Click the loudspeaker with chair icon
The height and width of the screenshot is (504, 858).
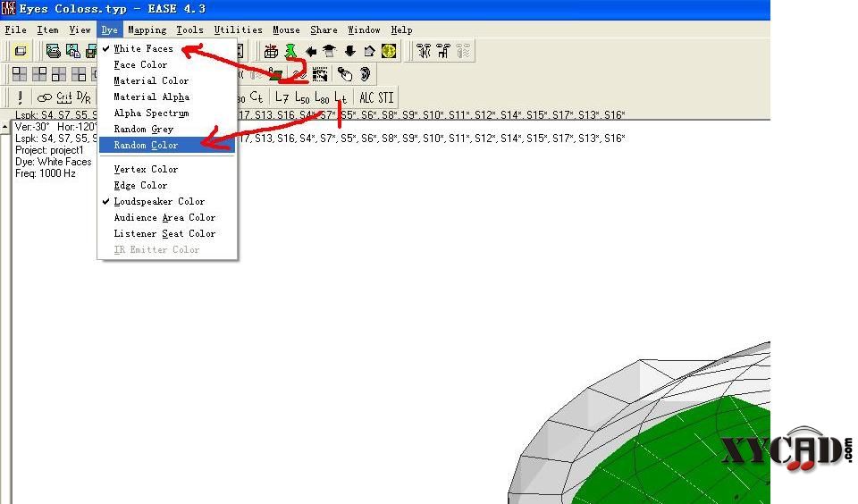click(x=443, y=52)
